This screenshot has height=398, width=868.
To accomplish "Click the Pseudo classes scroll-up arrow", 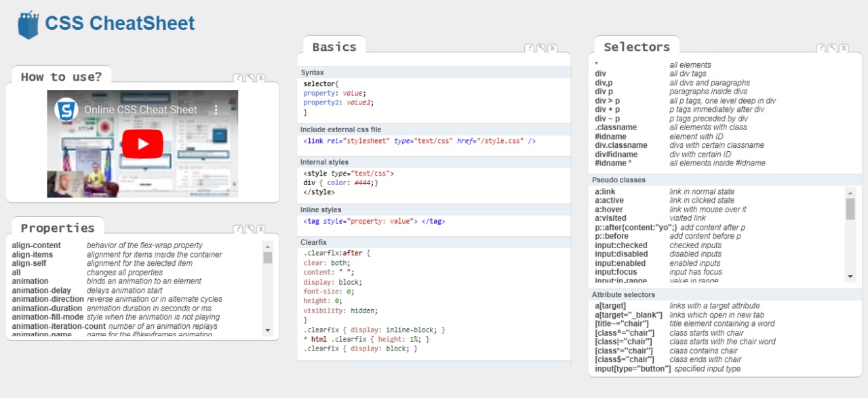I will [850, 193].
